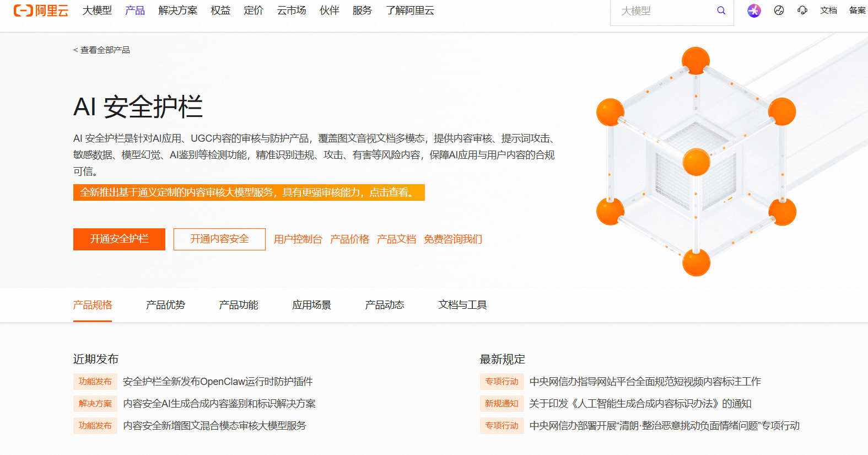
Task: Open the 产品文档 link
Action: (x=396, y=239)
